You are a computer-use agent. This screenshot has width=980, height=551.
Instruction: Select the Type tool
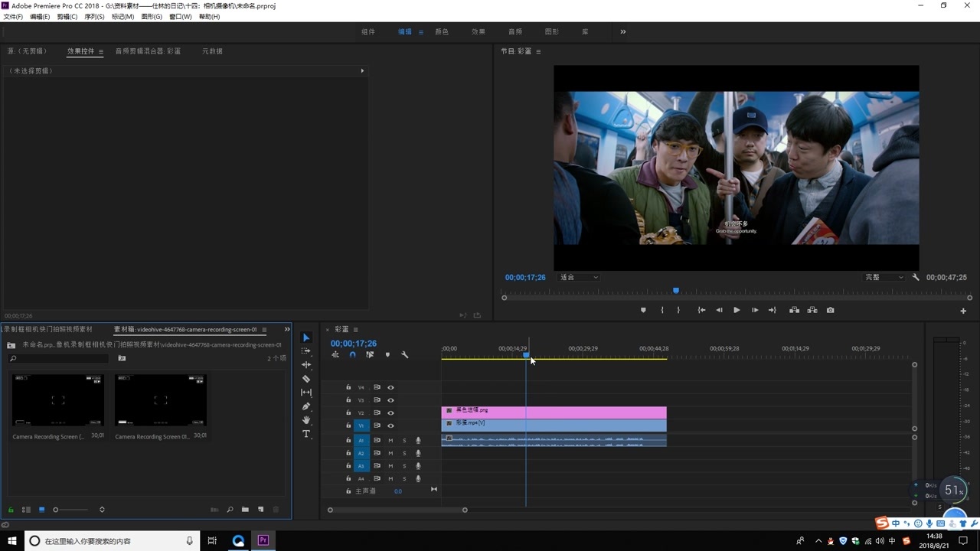(x=306, y=434)
